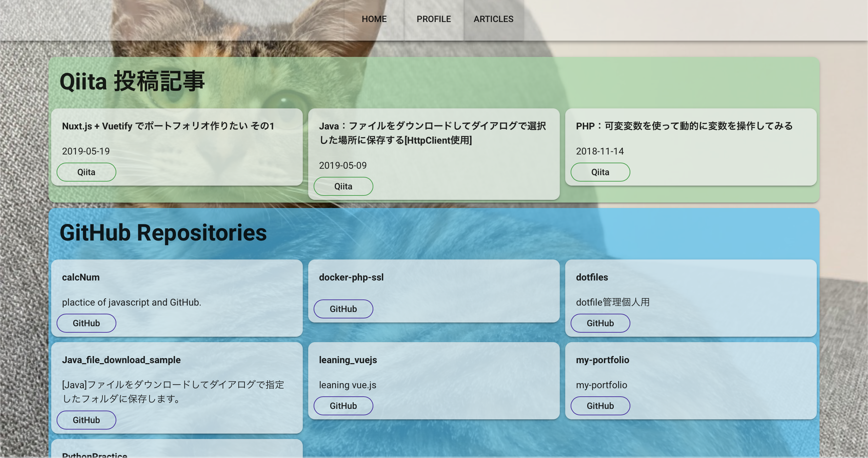
Task: Click the date 2018-11-14
Action: pyautogui.click(x=600, y=151)
